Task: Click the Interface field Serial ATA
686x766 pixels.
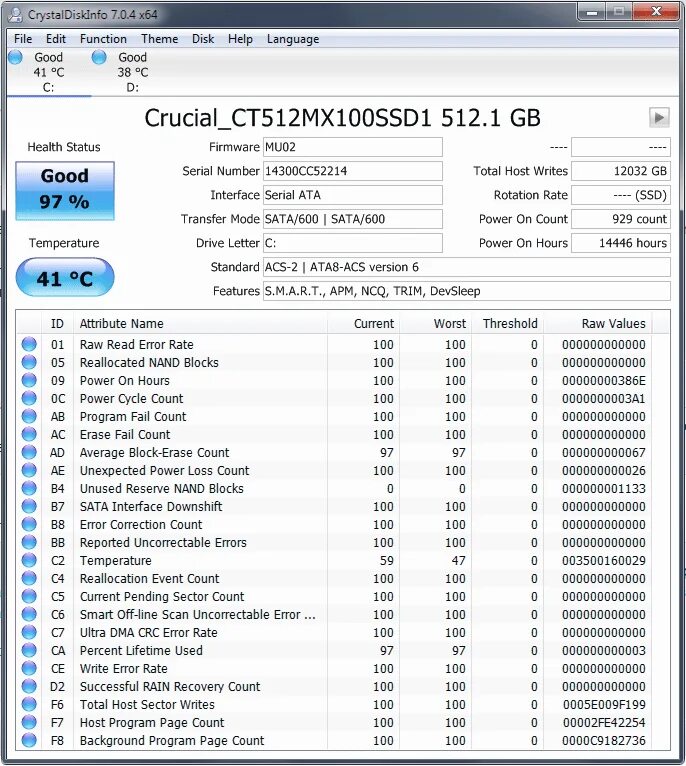Action: tap(353, 195)
